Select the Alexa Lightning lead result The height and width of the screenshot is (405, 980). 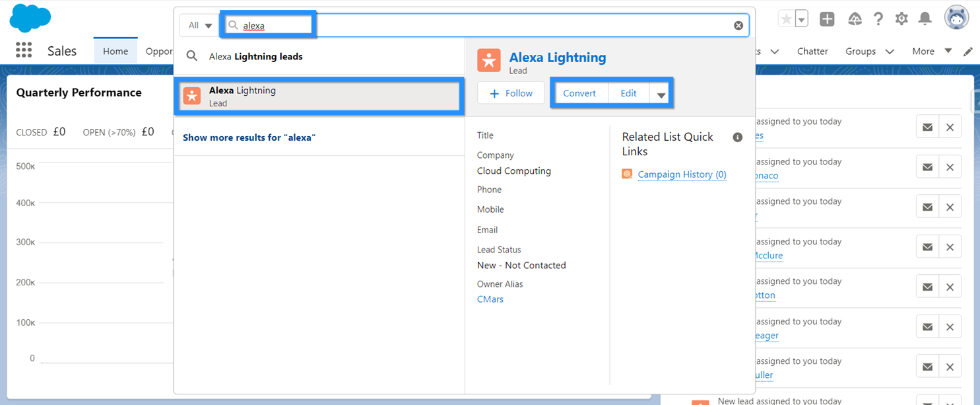(x=319, y=96)
